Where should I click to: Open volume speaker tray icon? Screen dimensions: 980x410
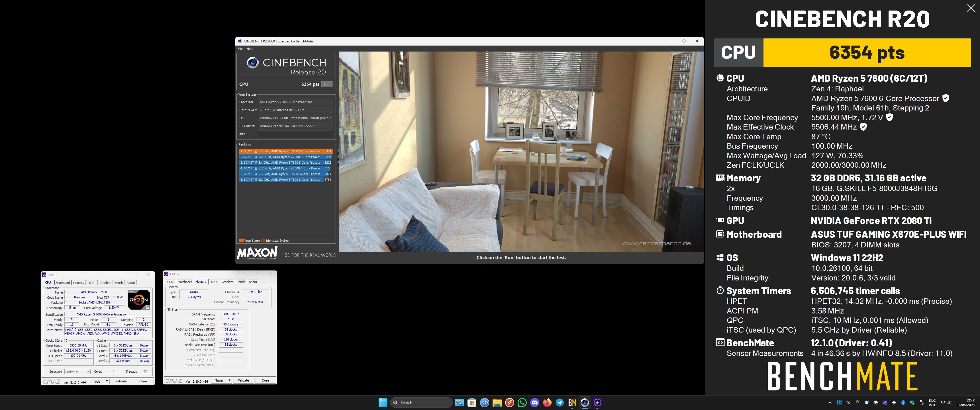950,402
